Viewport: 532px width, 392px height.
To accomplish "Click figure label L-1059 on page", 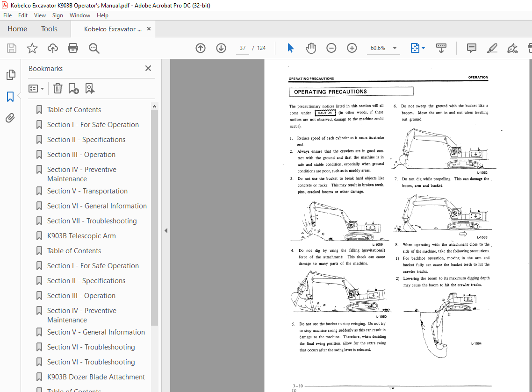I will coord(377,244).
